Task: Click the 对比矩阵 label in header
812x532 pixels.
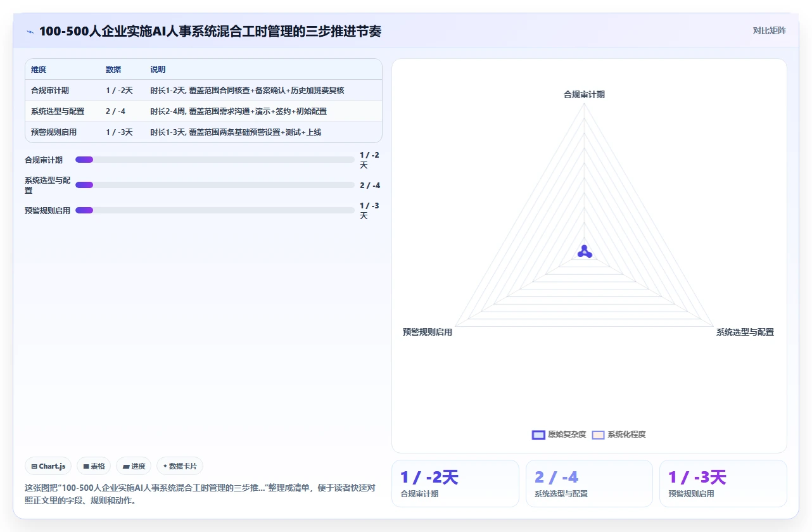Action: [x=769, y=30]
